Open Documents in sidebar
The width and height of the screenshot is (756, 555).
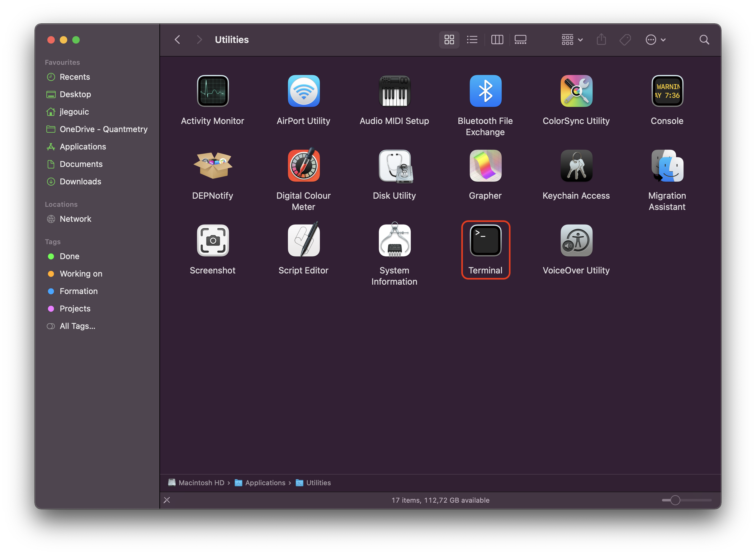click(97, 164)
